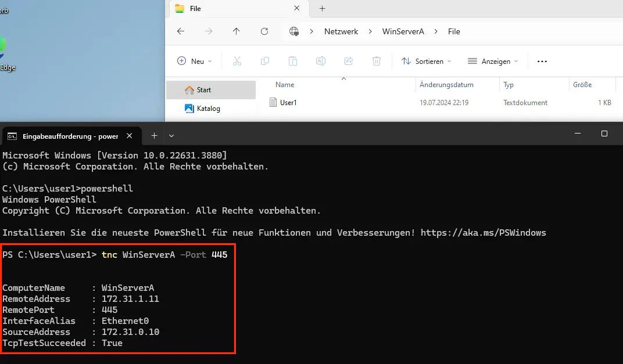Click the Rename icon in toolbar

click(x=320, y=61)
